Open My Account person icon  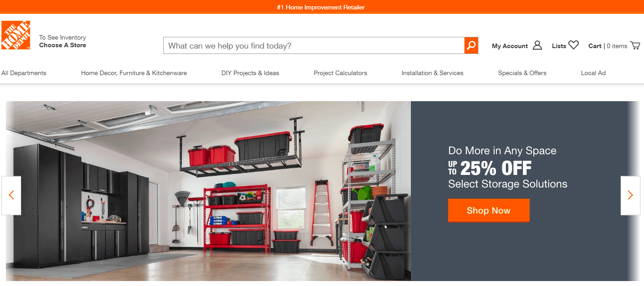point(537,45)
